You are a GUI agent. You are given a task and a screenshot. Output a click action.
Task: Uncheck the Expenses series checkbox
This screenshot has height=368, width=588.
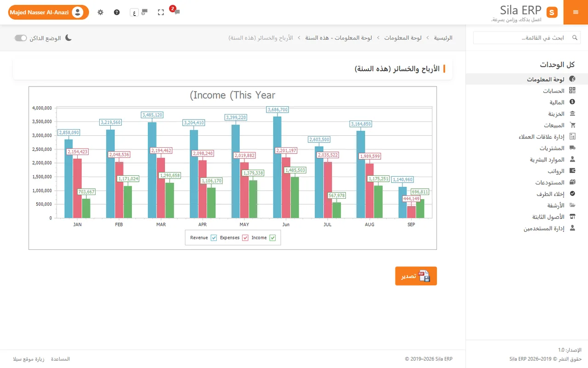(x=245, y=238)
